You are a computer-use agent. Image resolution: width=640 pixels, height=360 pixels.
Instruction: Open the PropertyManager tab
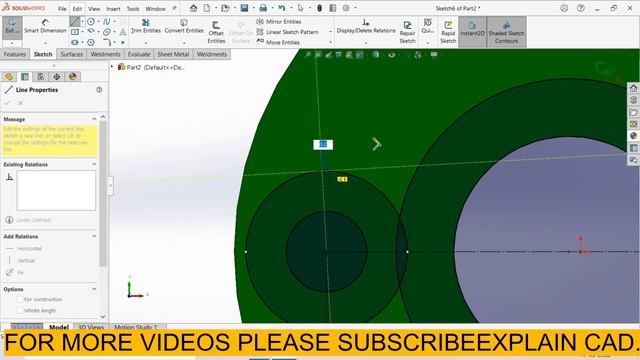click(x=25, y=76)
